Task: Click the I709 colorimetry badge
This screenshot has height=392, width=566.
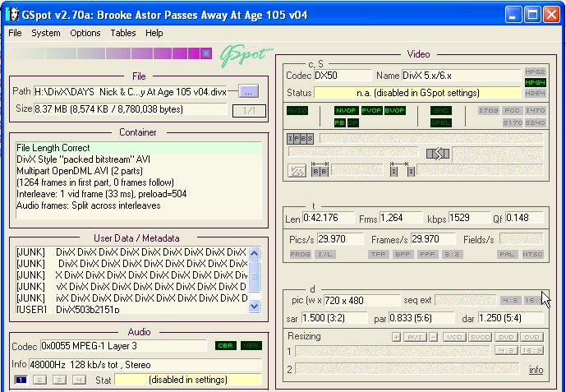Action: click(x=489, y=110)
